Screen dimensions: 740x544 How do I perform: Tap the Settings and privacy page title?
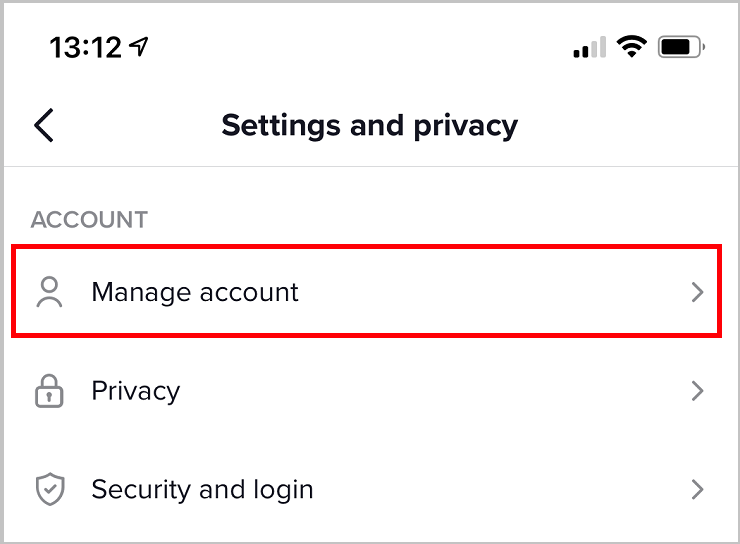tap(370, 126)
